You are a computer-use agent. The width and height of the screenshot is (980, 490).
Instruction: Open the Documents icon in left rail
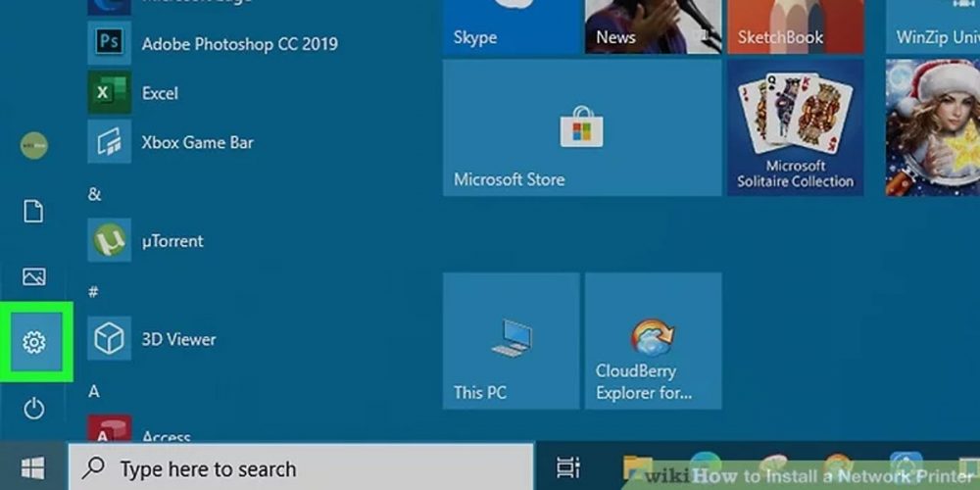coord(34,211)
